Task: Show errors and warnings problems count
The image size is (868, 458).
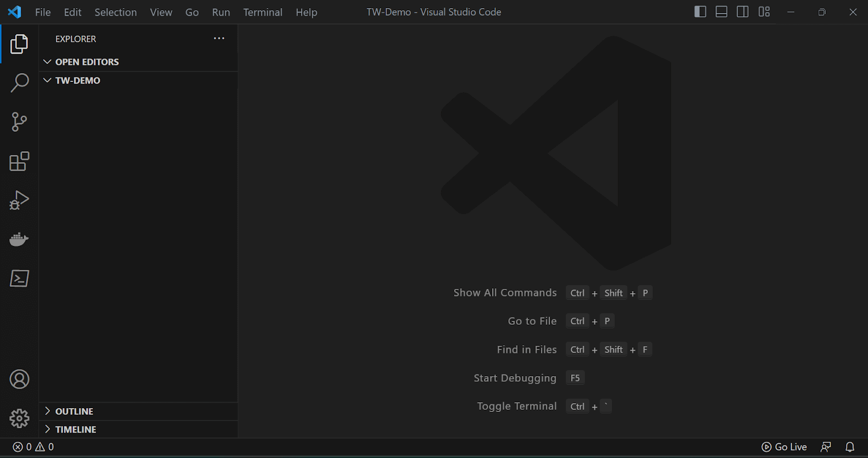Action: [x=34, y=447]
